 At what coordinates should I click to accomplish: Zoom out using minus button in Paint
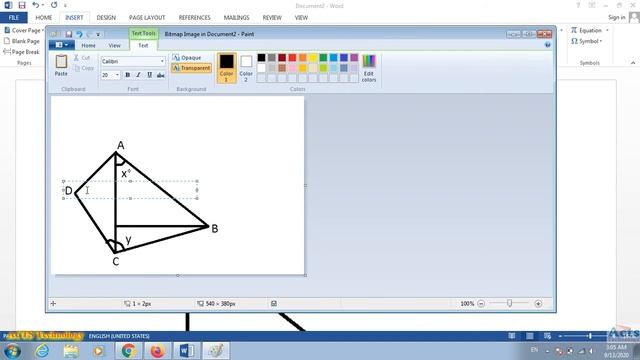[x=481, y=304]
